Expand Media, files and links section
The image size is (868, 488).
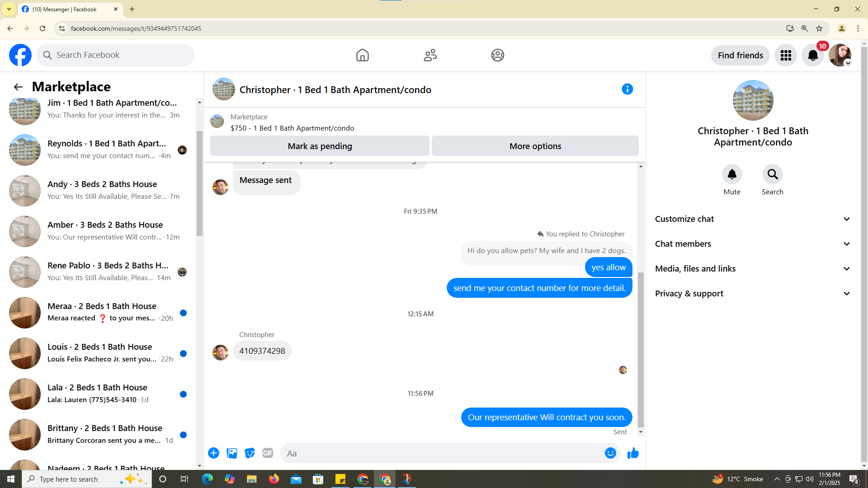pos(753,268)
